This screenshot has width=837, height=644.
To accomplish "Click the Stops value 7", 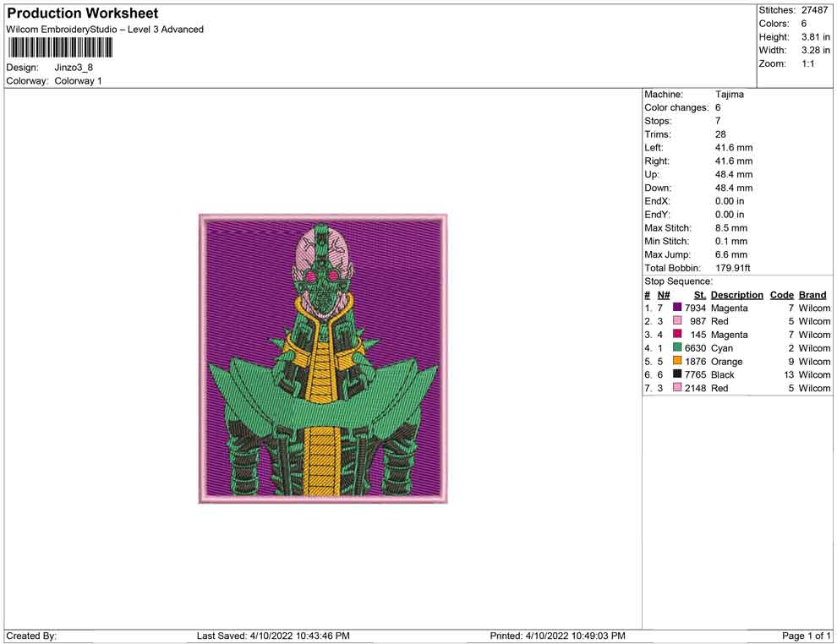I will 718,121.
